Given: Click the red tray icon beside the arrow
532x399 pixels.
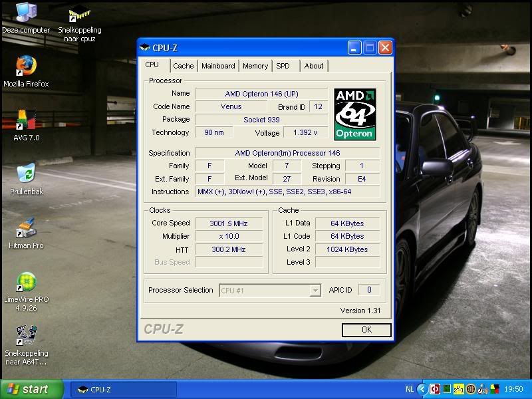Looking at the screenshot, I should (435, 389).
